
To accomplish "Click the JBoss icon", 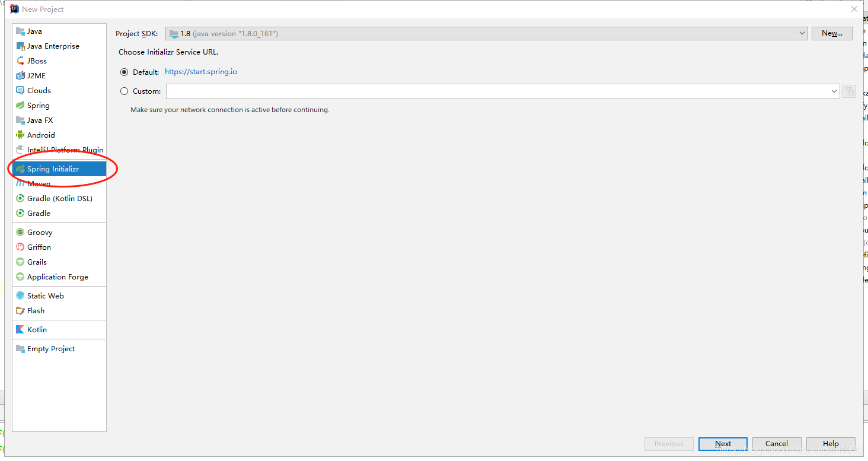I will point(20,61).
